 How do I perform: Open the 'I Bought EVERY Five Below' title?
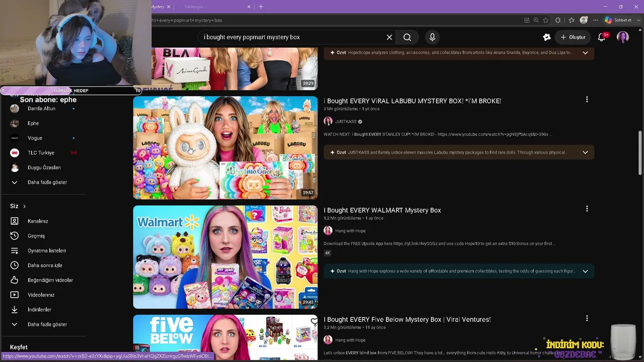pyautogui.click(x=407, y=320)
